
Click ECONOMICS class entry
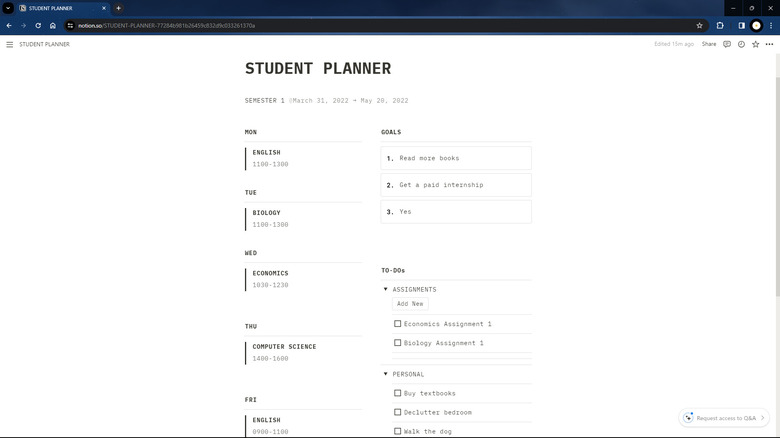[270, 273]
